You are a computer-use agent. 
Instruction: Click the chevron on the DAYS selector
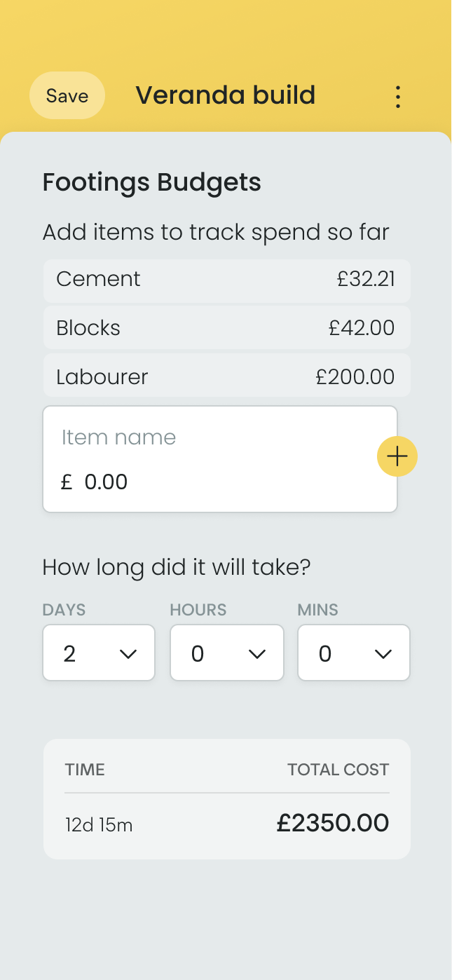(x=128, y=653)
